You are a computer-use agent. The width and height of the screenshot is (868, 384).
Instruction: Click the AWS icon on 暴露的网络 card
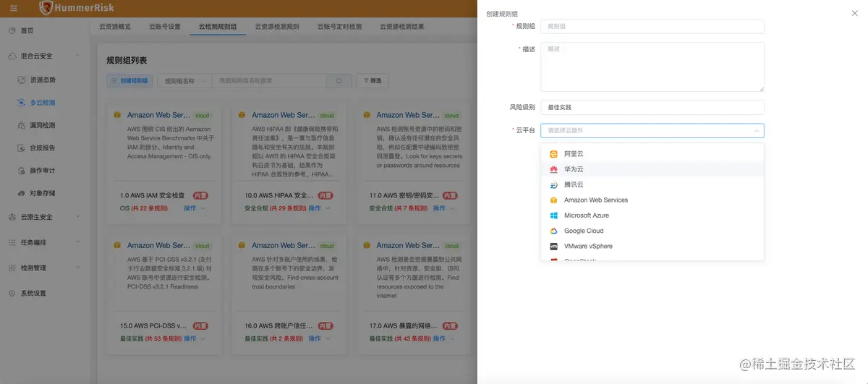(x=366, y=245)
